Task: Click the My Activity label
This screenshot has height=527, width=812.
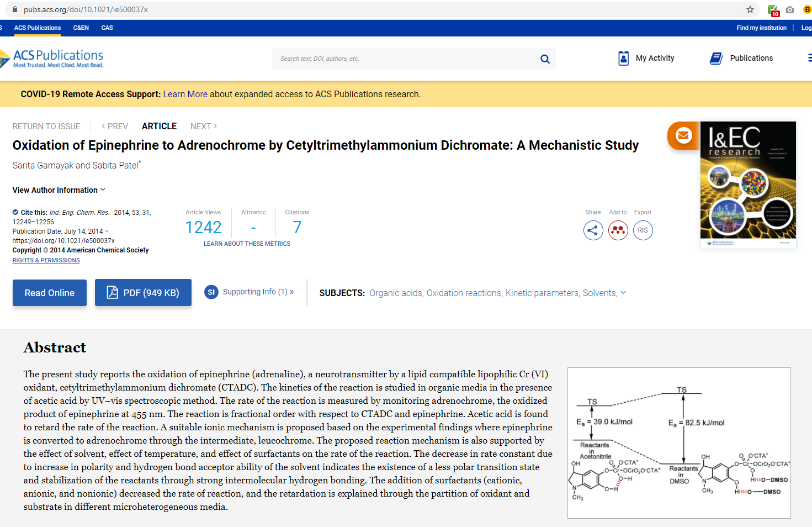Action: [x=655, y=58]
